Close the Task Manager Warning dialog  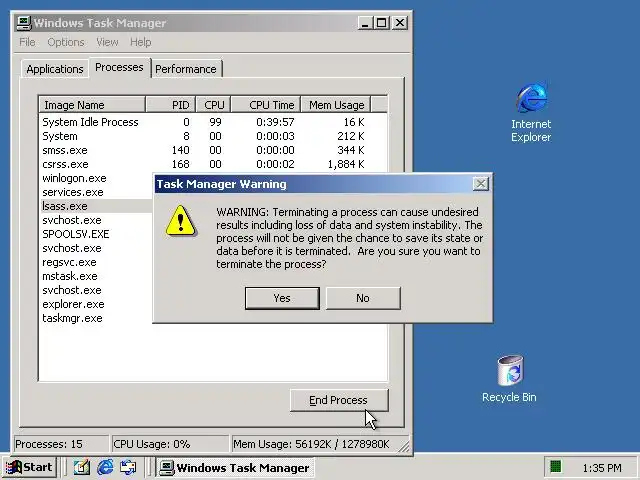tap(480, 184)
